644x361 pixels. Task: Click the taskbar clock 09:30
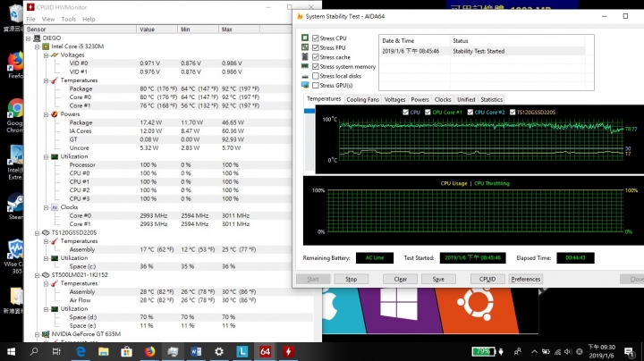coord(602,351)
